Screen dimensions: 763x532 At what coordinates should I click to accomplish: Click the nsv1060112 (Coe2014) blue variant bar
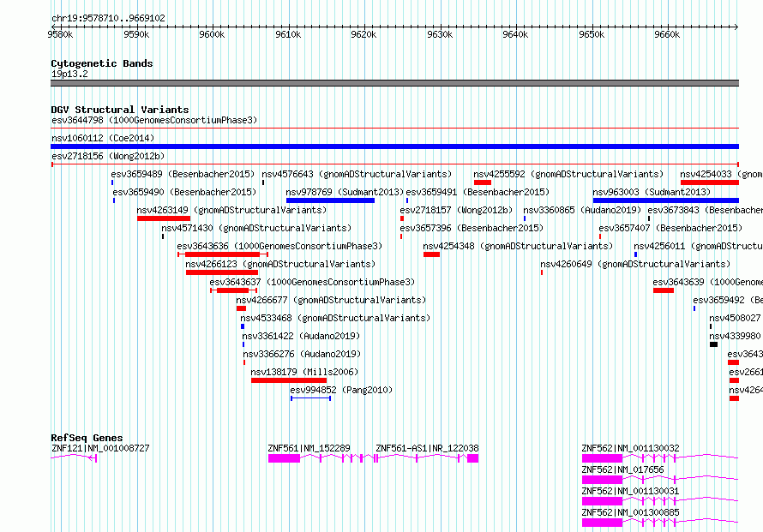click(394, 146)
